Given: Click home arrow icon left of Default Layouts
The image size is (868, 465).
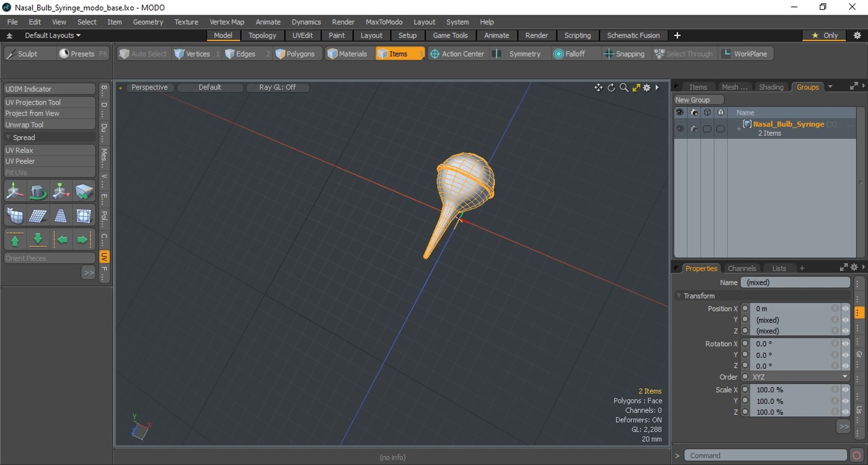Looking at the screenshot, I should [x=9, y=35].
